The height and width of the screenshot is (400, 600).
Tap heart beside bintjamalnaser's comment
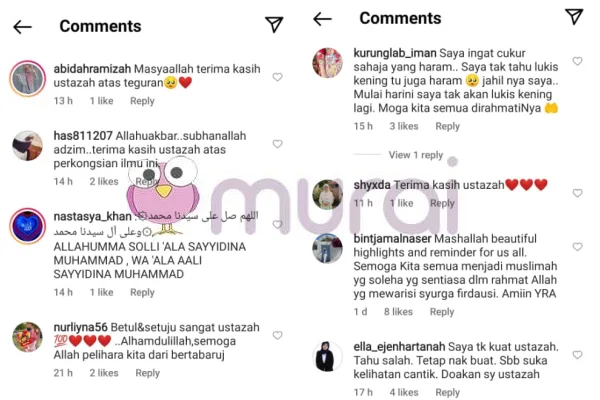click(577, 247)
